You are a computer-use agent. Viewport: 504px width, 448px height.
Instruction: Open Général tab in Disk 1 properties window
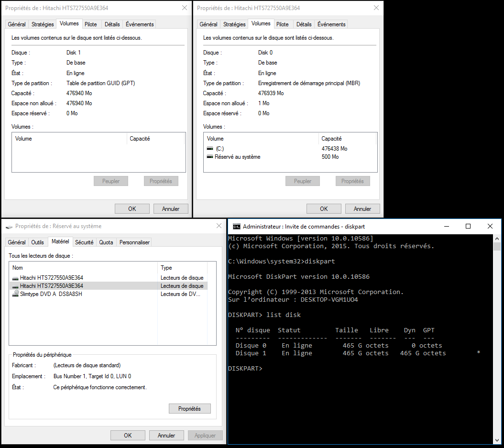[x=17, y=24]
